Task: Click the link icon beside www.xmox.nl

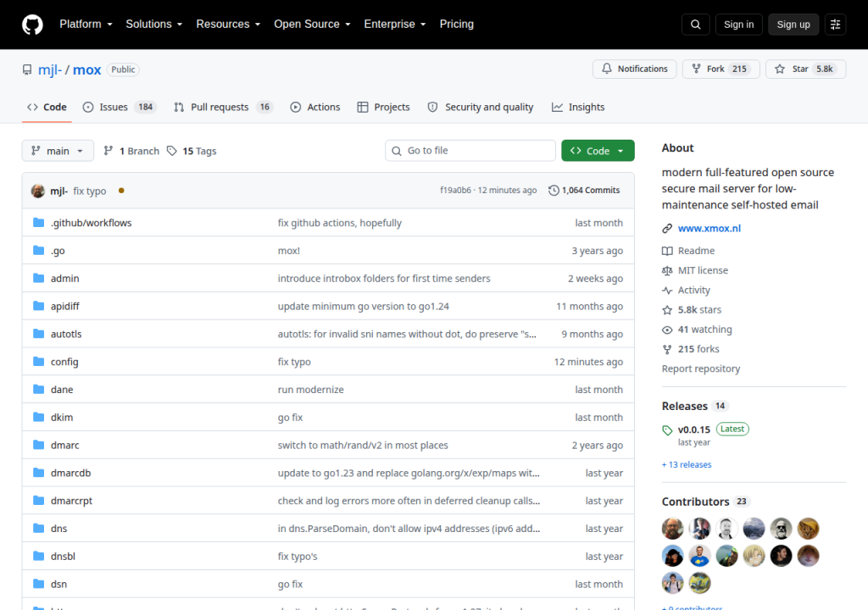Action: (667, 229)
